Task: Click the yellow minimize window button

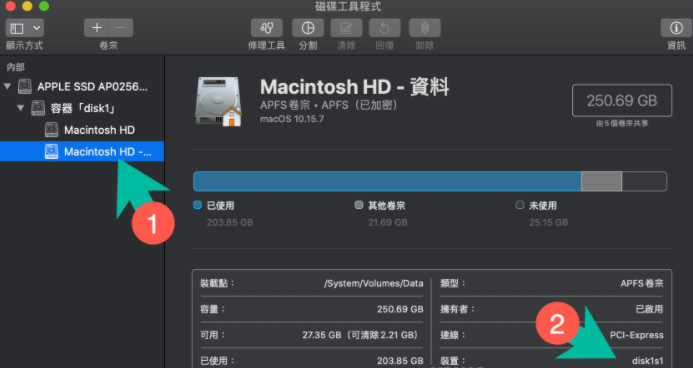Action: point(27,6)
